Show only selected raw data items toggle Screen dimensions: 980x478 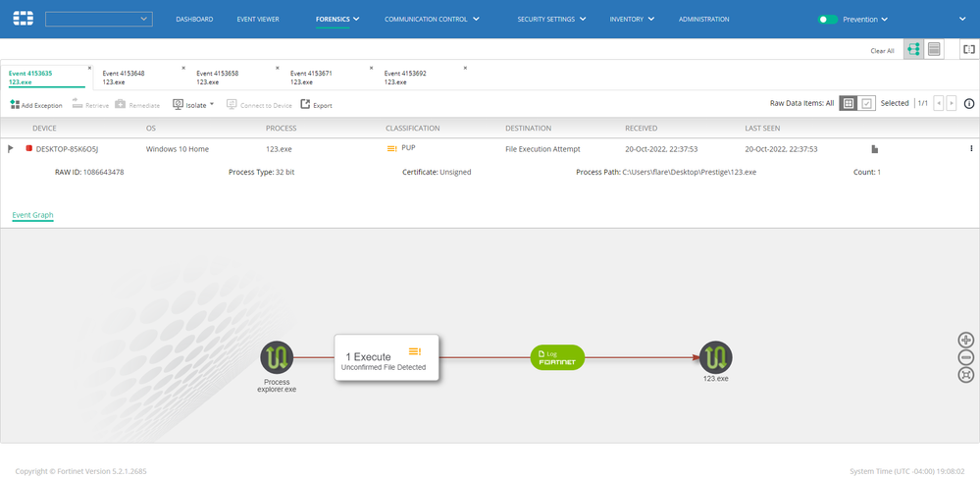(866, 104)
